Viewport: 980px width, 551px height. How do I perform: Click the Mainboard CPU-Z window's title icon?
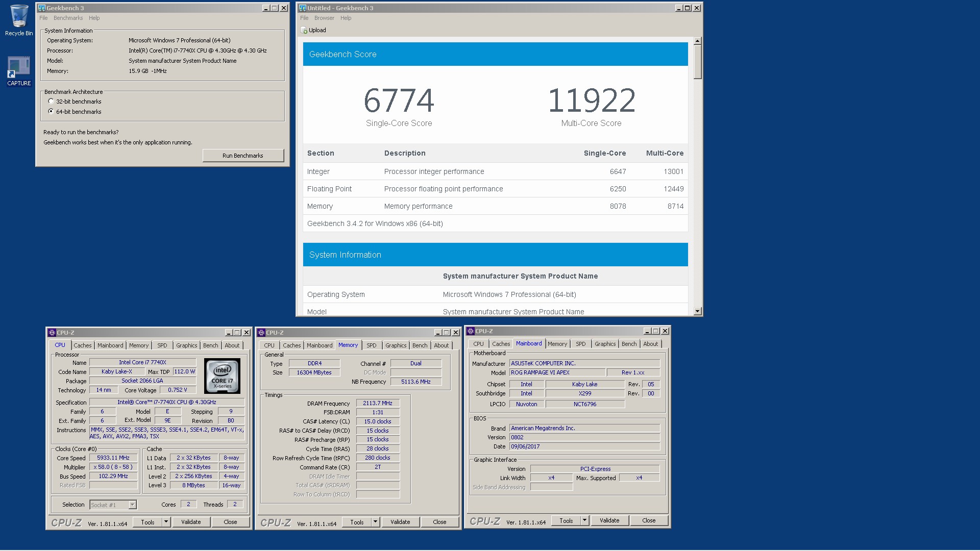point(471,331)
